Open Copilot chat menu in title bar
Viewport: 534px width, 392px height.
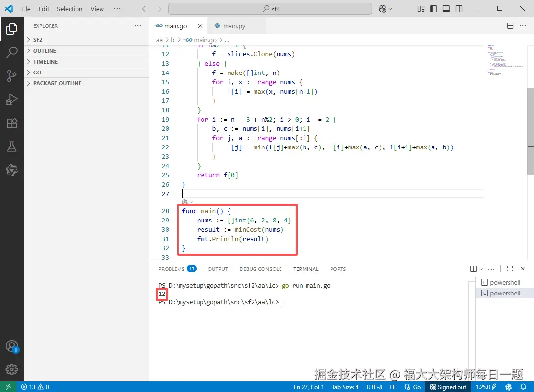pyautogui.click(x=385, y=9)
